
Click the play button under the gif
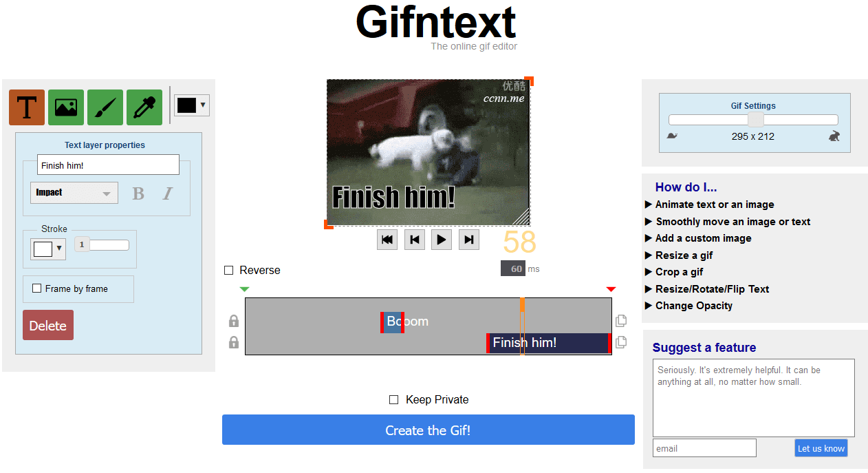(x=442, y=240)
